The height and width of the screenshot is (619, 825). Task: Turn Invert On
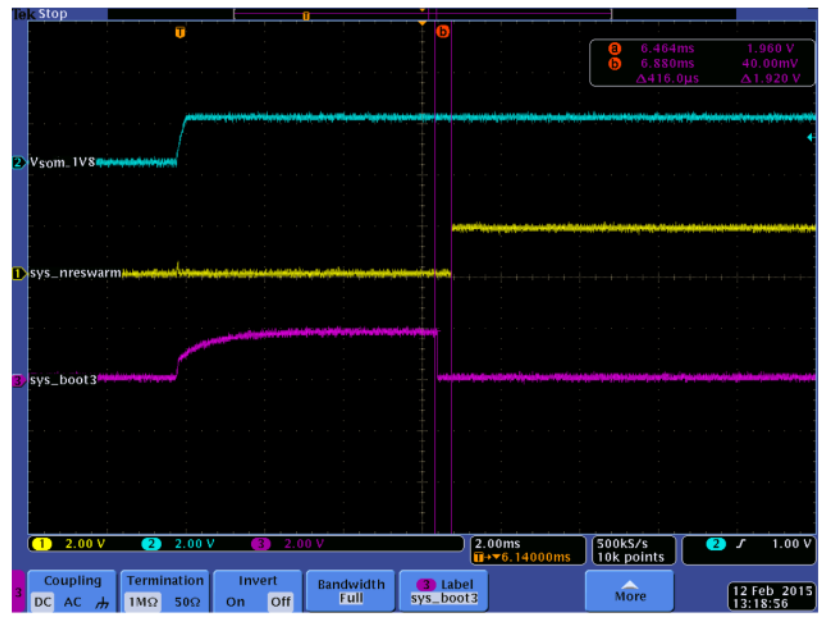[235, 602]
